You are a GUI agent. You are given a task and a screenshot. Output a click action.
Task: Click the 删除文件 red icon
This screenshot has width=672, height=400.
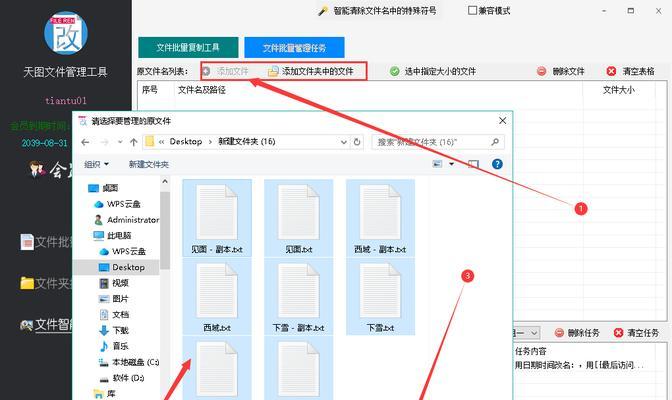542,72
